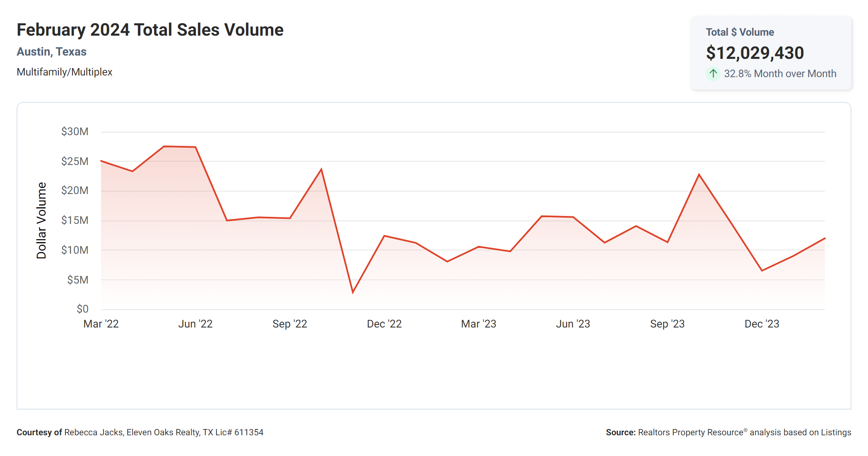Click the Dollar Volume axis title
This screenshot has width=868, height=456.
(x=41, y=221)
